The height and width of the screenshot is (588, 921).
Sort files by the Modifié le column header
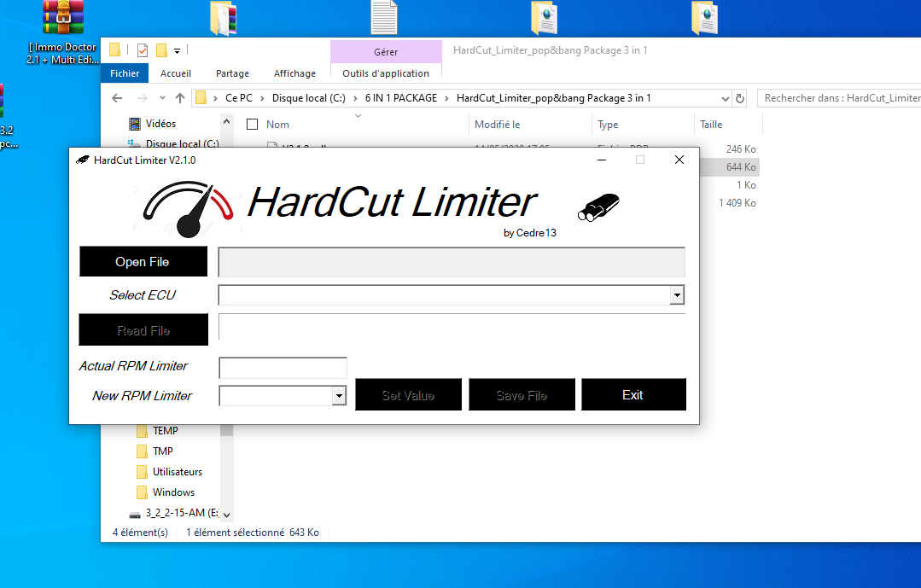click(498, 125)
